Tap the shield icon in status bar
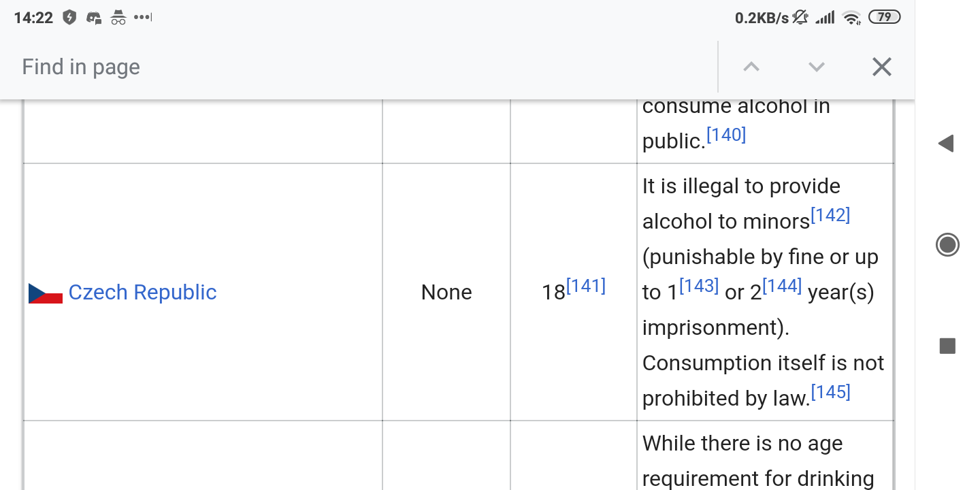This screenshot has width=980, height=490. point(69,18)
